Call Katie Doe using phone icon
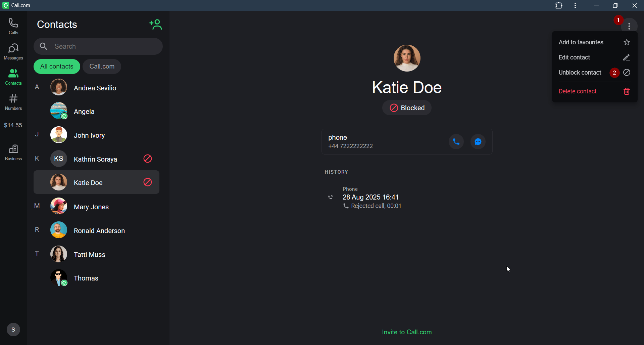The image size is (644, 345). 456,142
